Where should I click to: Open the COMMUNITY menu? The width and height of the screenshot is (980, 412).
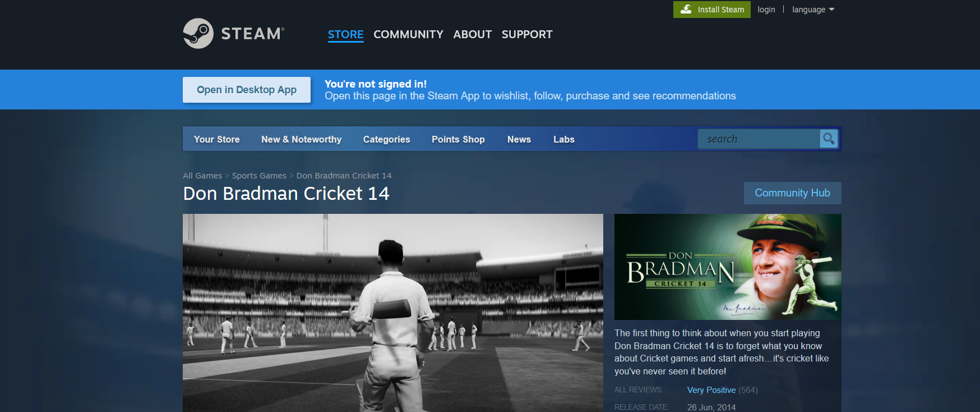click(408, 34)
